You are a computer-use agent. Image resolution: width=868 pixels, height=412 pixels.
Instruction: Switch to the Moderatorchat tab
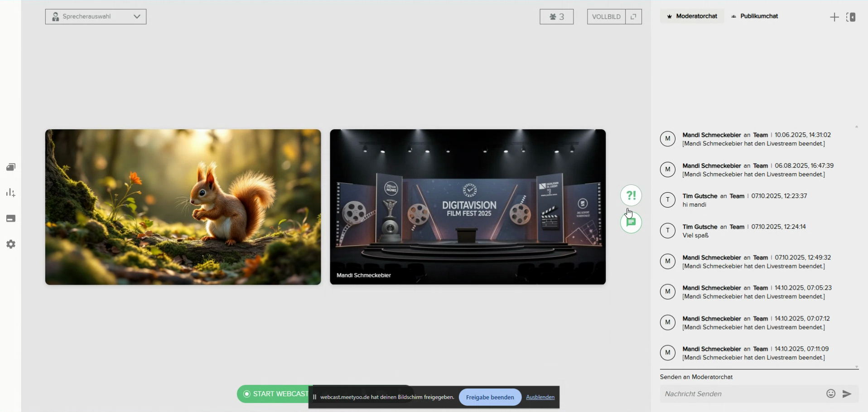coord(692,16)
